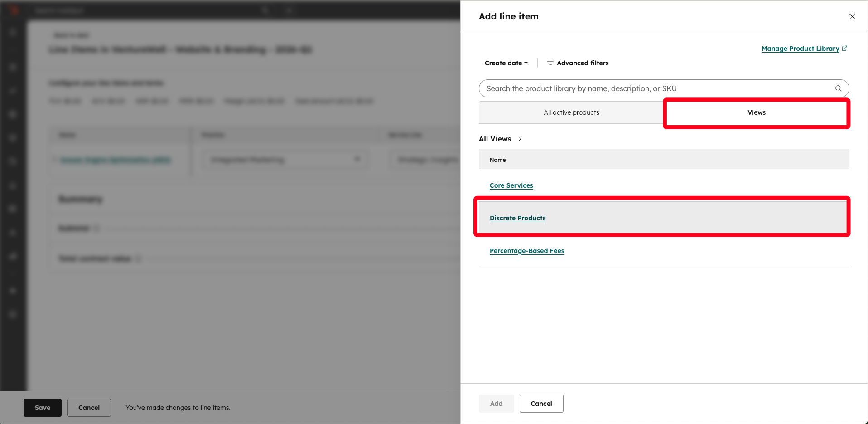Open the Create date filter dropdown
The height and width of the screenshot is (424, 868).
[506, 63]
